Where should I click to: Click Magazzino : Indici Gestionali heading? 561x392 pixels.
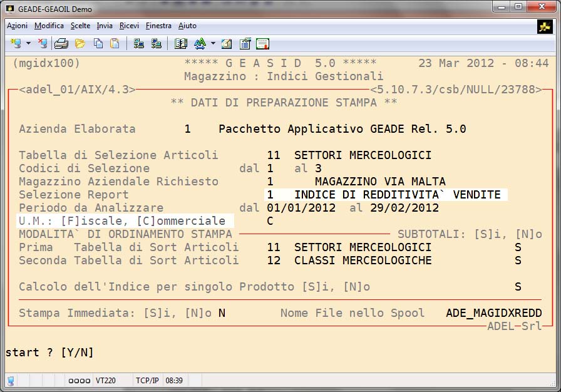tap(284, 76)
